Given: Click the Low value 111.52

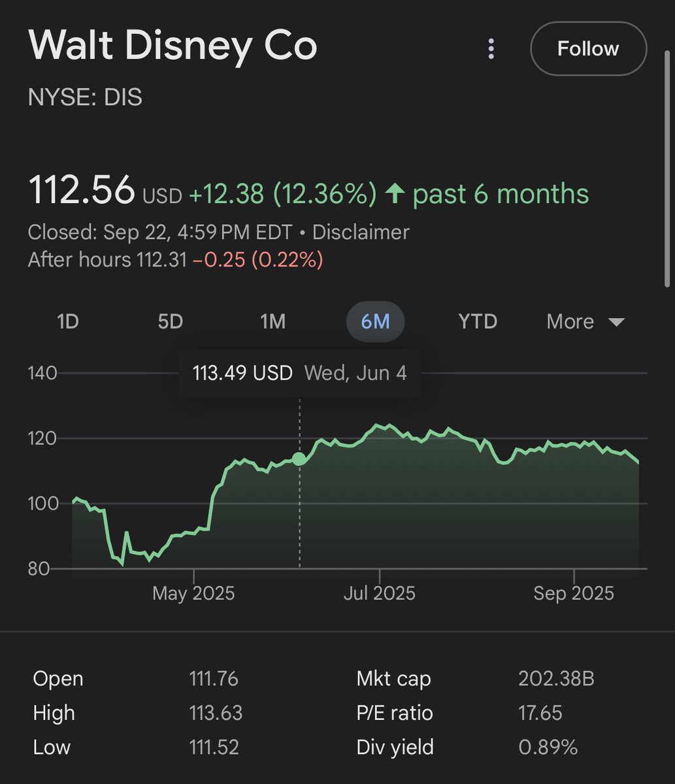Looking at the screenshot, I should point(214,747).
